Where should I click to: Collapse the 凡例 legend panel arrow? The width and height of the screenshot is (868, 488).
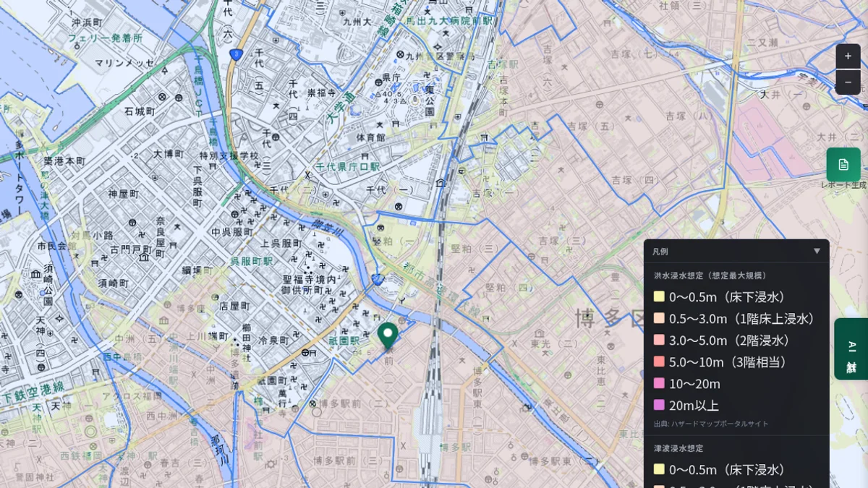pyautogui.click(x=817, y=251)
